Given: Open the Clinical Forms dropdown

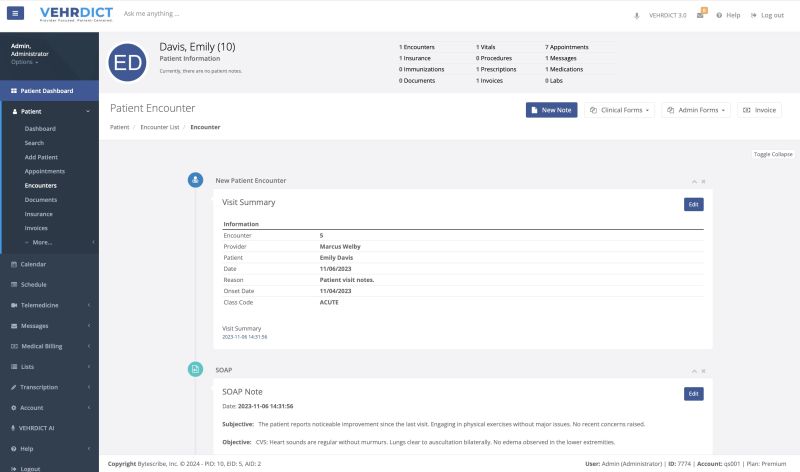Looking at the screenshot, I should (619, 110).
